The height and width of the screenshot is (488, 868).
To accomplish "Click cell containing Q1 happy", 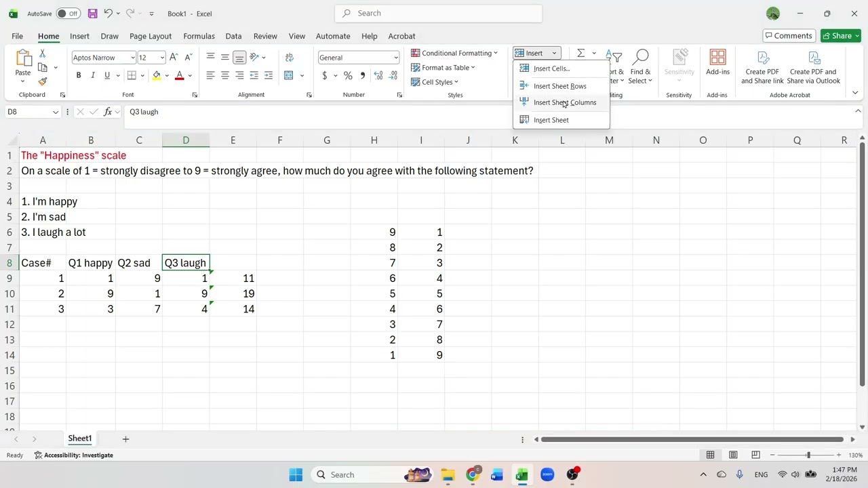I will point(90,263).
